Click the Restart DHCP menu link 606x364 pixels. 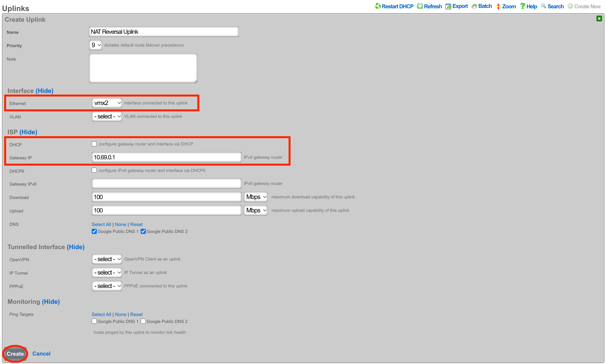397,6
